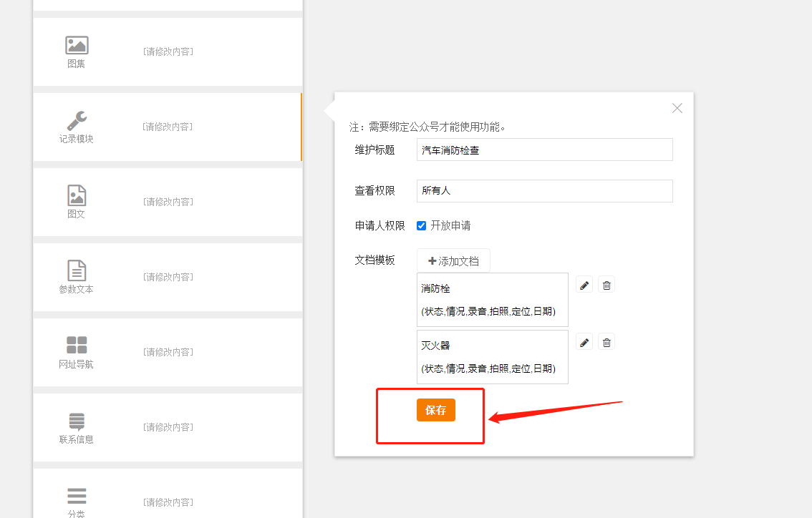Edit the 消防栓 document with pencil icon
812x518 pixels.
pyautogui.click(x=584, y=285)
